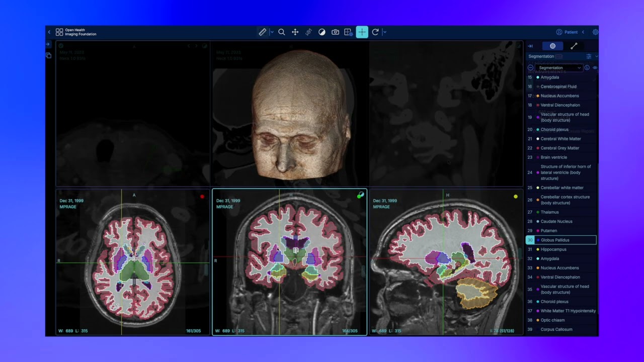644x362 pixels.
Task: Click the Putamen segment color dot
Action: point(538,231)
